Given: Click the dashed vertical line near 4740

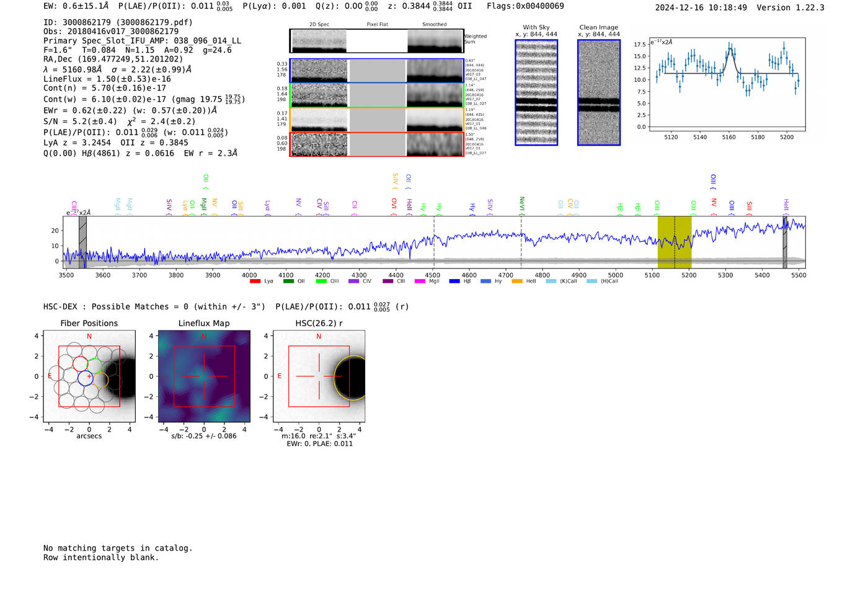Looking at the screenshot, I should click(521, 242).
